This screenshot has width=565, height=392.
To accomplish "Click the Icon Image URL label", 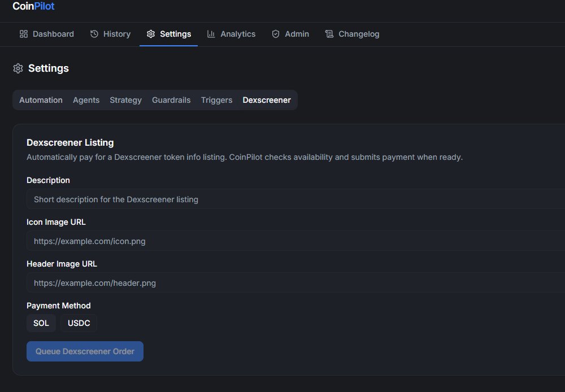I will click(x=56, y=222).
